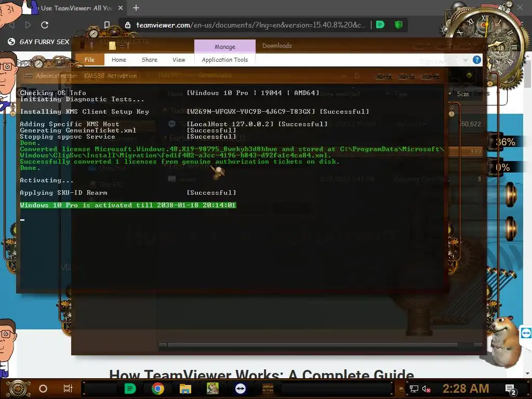
Task: Open Cortana circle on the taskbar
Action: pyautogui.click(x=43, y=389)
